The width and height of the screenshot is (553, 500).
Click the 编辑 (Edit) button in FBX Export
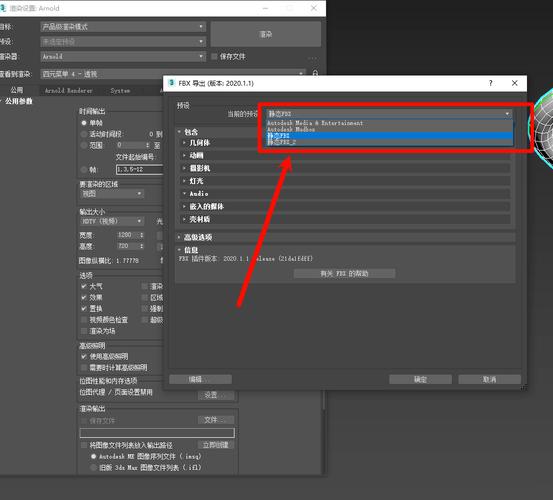point(200,379)
